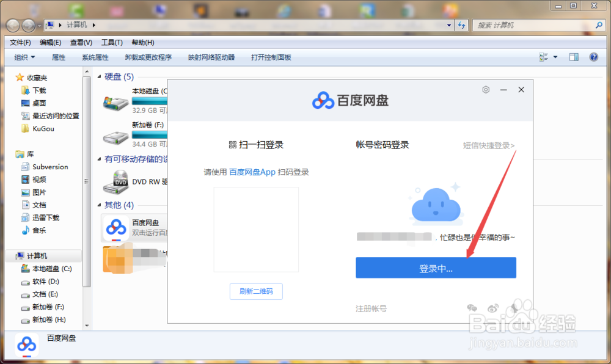This screenshot has height=364, width=611.
Task: Open 视频 library
Action: pos(39,180)
